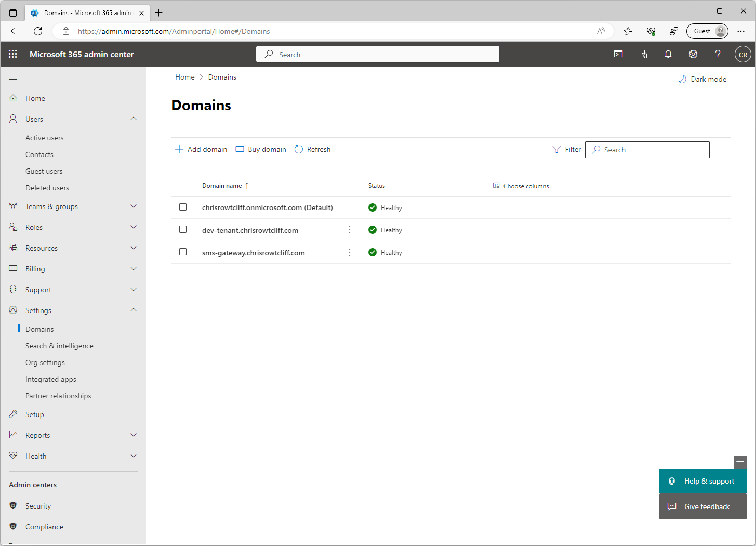Click the help question mark icon
Image resolution: width=756 pixels, height=546 pixels.
click(718, 54)
